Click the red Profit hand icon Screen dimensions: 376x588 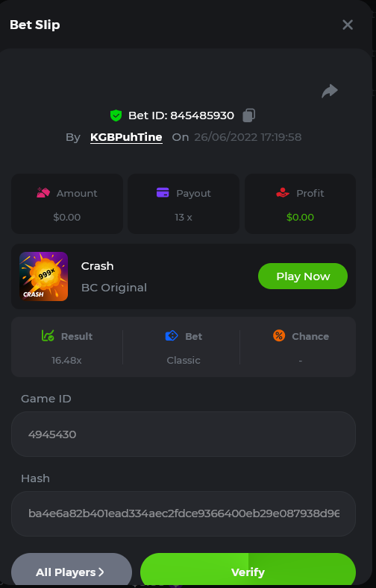point(283,193)
